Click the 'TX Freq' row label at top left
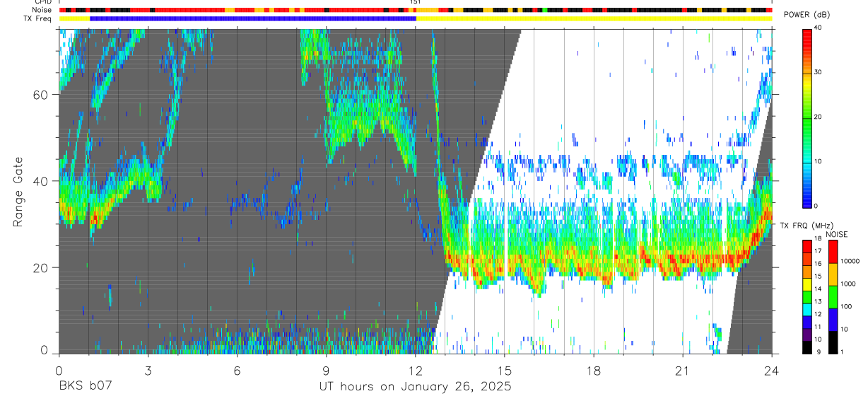 point(38,18)
